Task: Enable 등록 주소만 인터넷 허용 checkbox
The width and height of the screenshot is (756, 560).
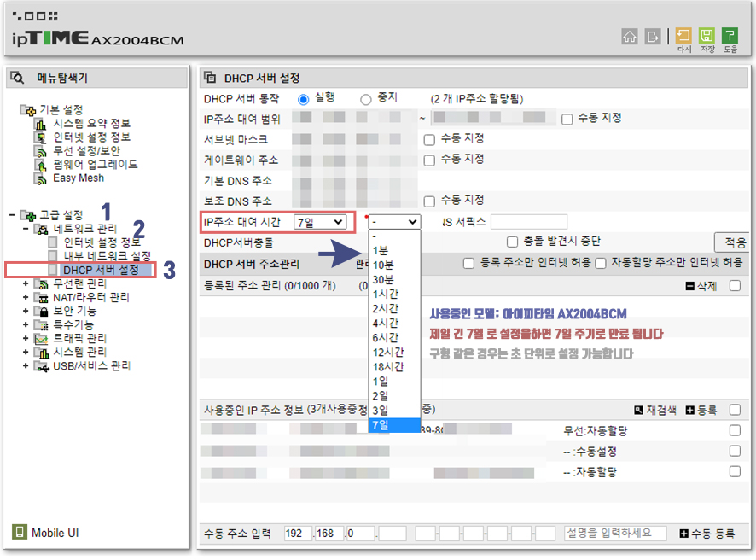Action: pyautogui.click(x=468, y=264)
